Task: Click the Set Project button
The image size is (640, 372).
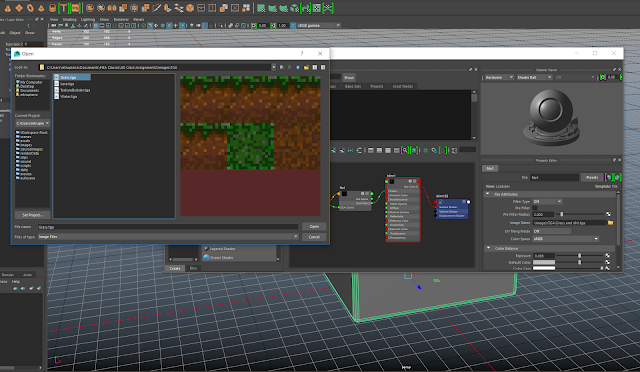Action: (x=32, y=215)
